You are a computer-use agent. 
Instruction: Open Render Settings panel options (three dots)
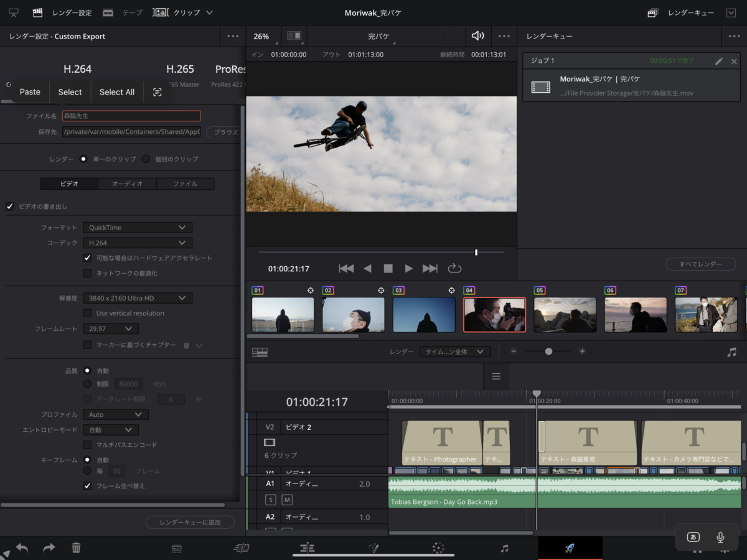pyautogui.click(x=233, y=36)
